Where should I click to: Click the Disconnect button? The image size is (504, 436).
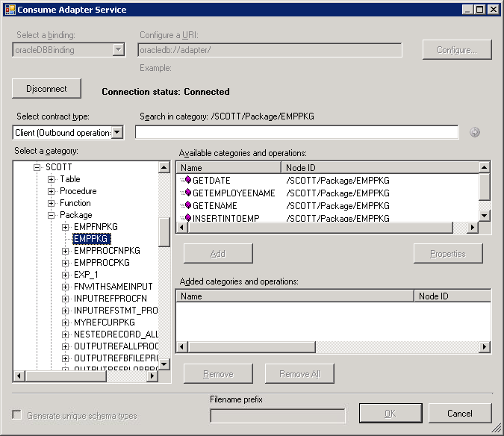pyautogui.click(x=46, y=88)
